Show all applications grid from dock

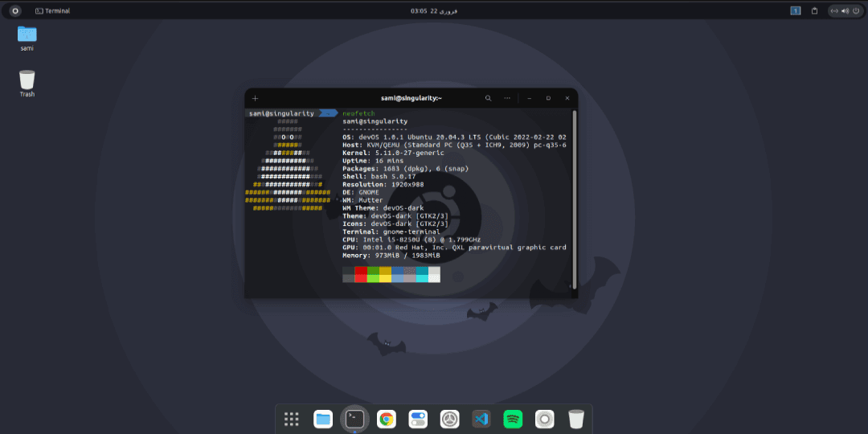(x=292, y=419)
